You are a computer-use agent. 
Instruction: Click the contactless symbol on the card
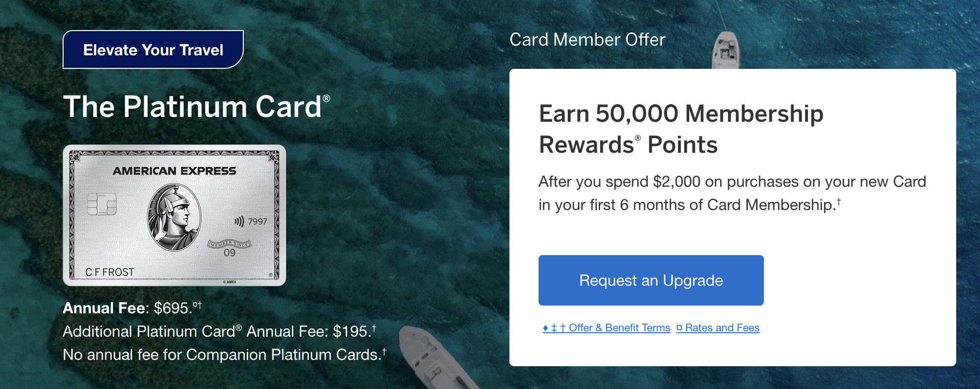click(239, 222)
